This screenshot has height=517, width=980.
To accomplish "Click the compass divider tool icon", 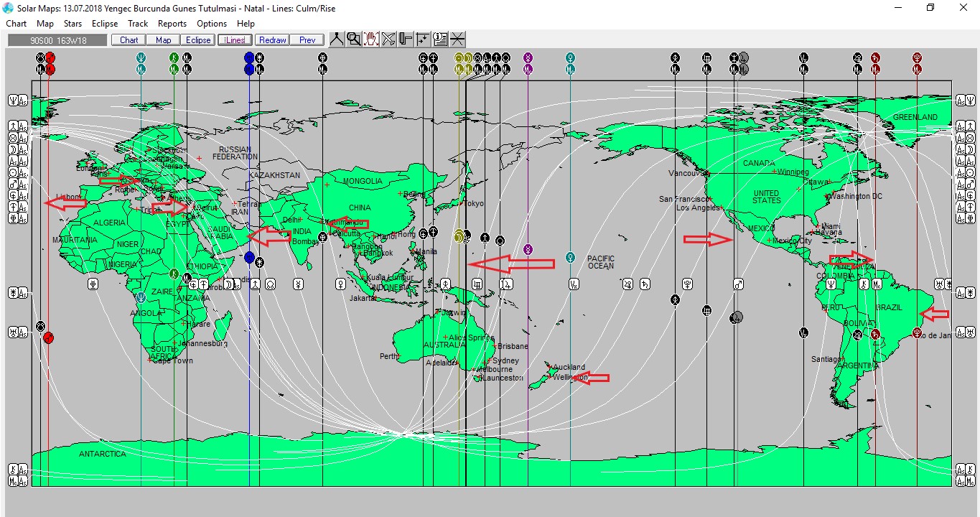I will click(337, 39).
